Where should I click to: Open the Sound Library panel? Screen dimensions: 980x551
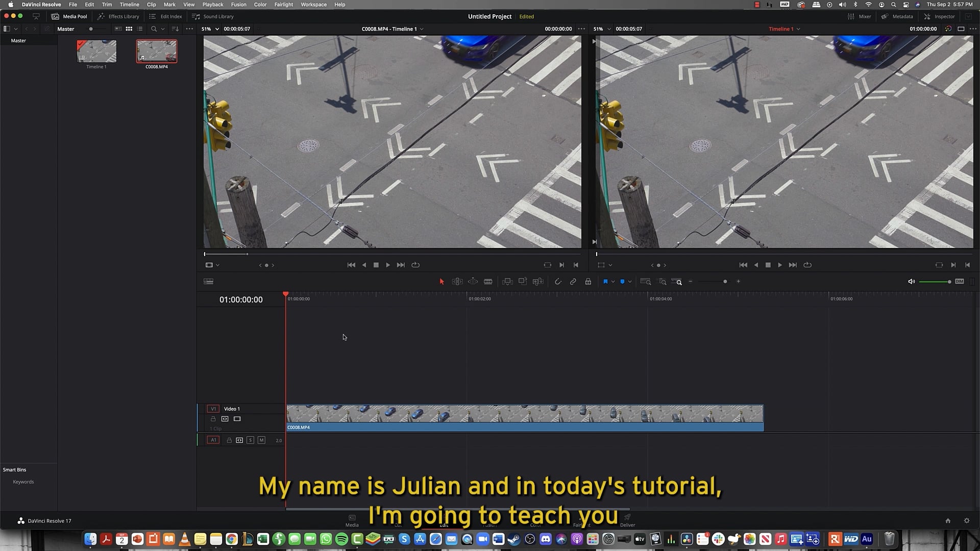click(213, 16)
